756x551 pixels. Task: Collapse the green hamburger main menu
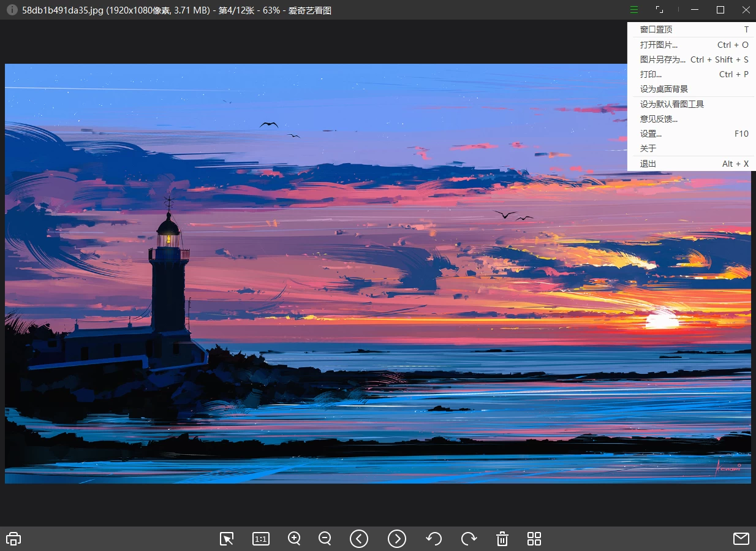(633, 10)
